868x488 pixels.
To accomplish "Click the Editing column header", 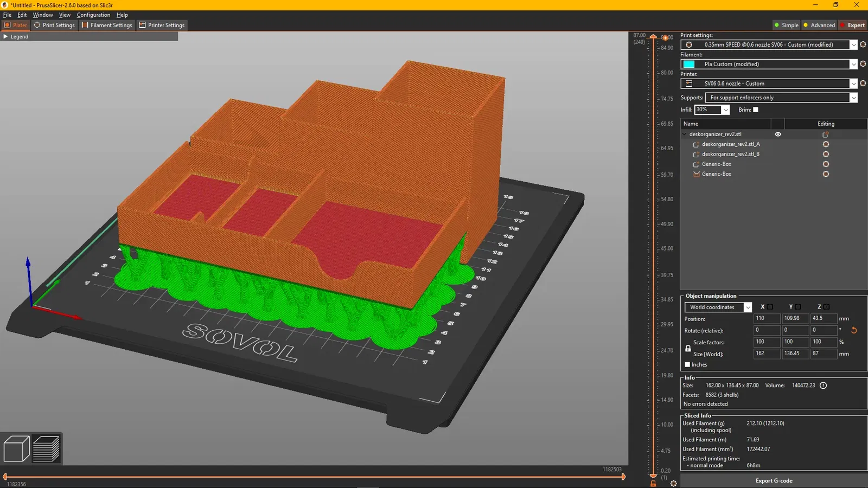I will click(x=826, y=124).
